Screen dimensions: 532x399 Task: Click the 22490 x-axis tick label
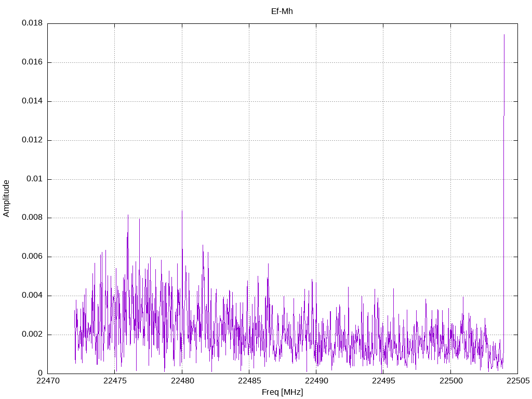316,381
